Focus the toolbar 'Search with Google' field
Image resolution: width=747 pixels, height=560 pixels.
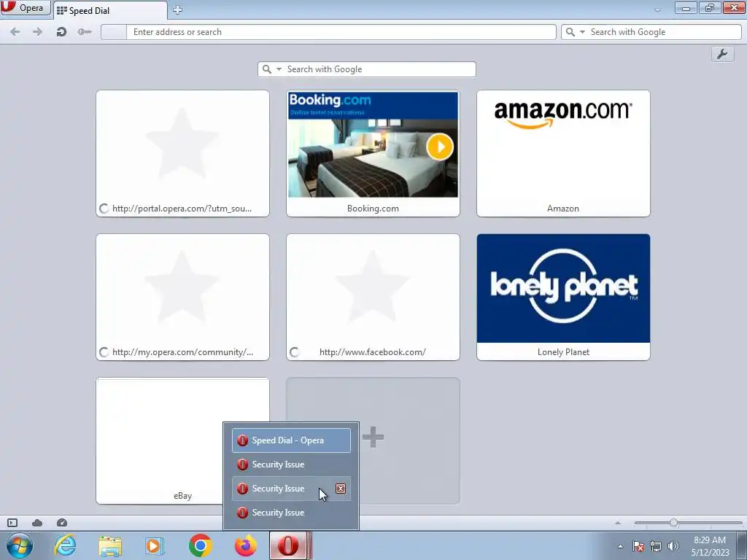click(665, 32)
